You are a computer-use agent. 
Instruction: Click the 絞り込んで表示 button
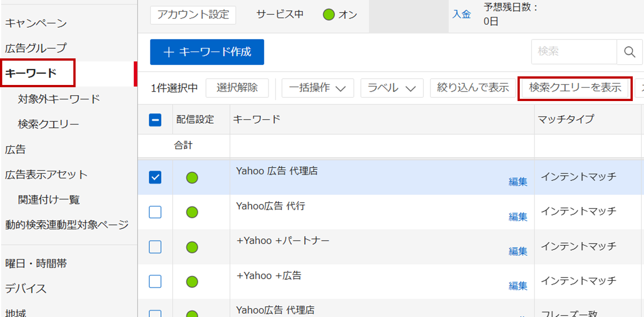[x=473, y=88]
